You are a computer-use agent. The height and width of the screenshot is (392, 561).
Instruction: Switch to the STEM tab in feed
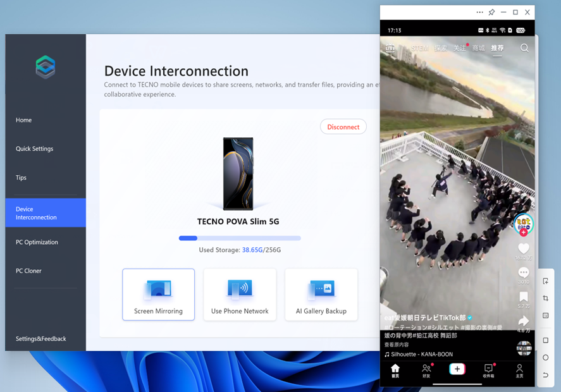(x=419, y=48)
